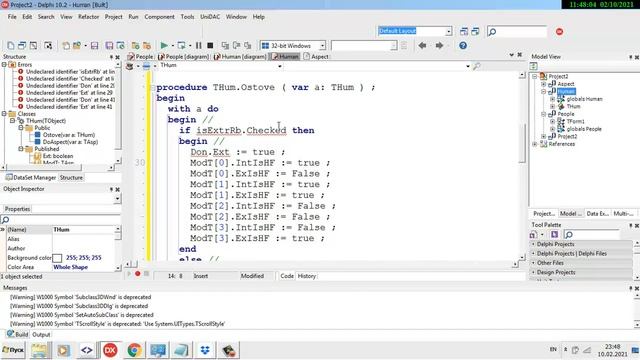Screen dimensions: 640x360
Task: Open Help with blue question icon
Action: tap(463, 45)
